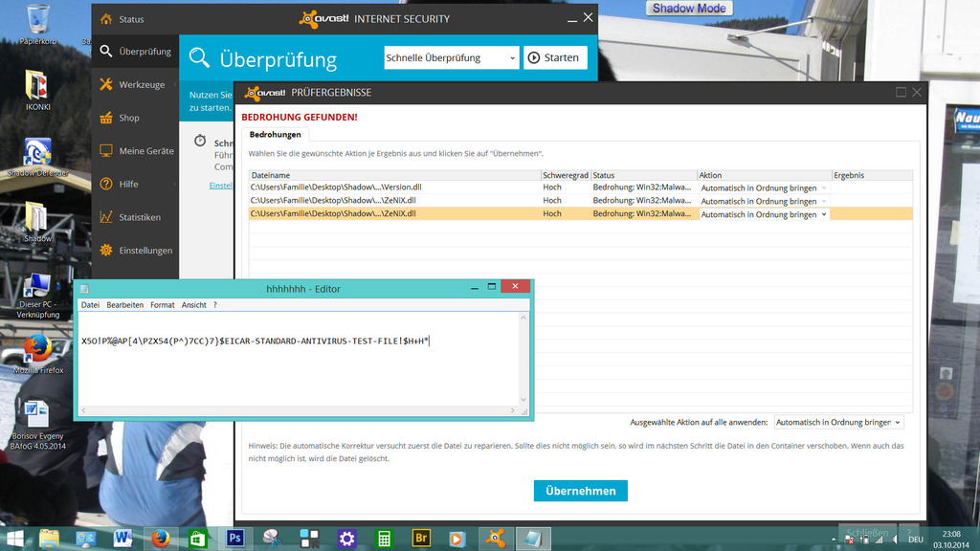Screen dimensions: 980x551
Task: Open the Aktion dropdown of the unhighlighted ZeNiX.dll row
Action: [x=764, y=201]
